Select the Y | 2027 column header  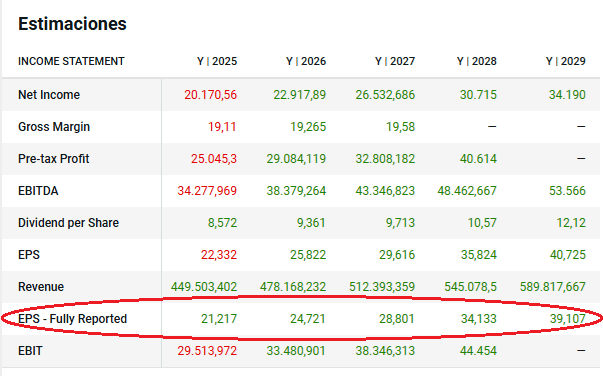(x=395, y=61)
